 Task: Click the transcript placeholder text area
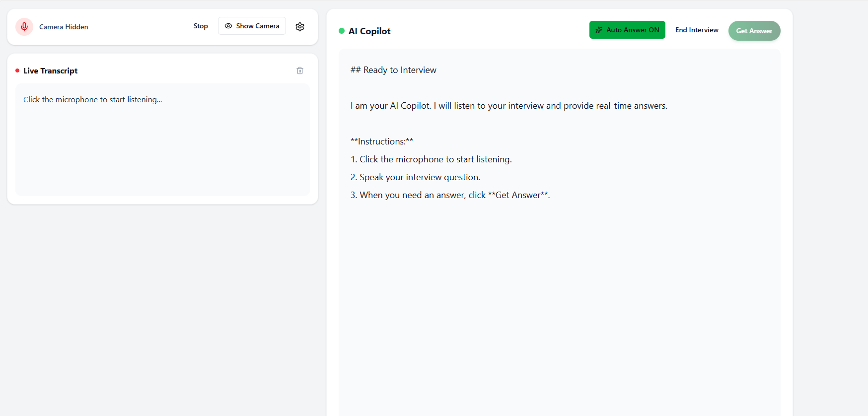162,139
